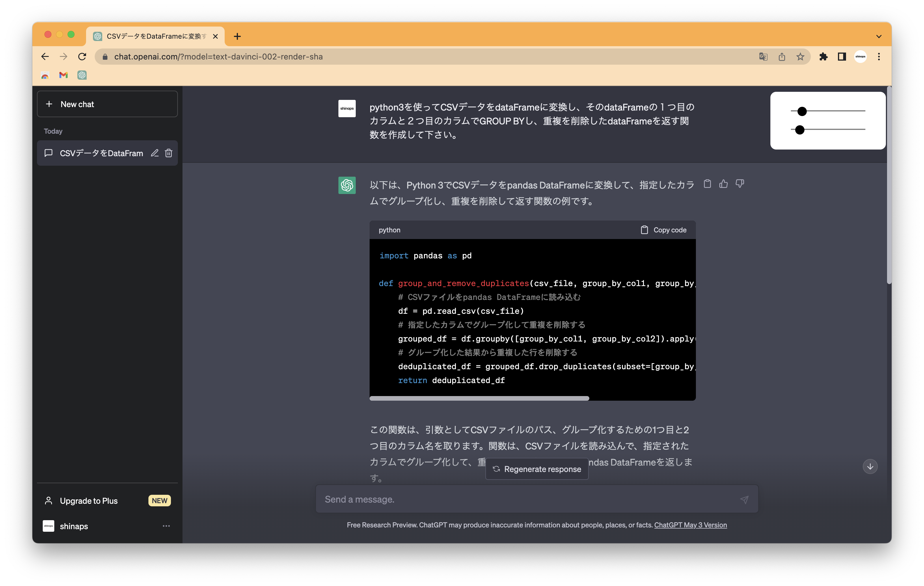The image size is (924, 586).
Task: Bookmark this page with the star icon
Action: pos(800,57)
